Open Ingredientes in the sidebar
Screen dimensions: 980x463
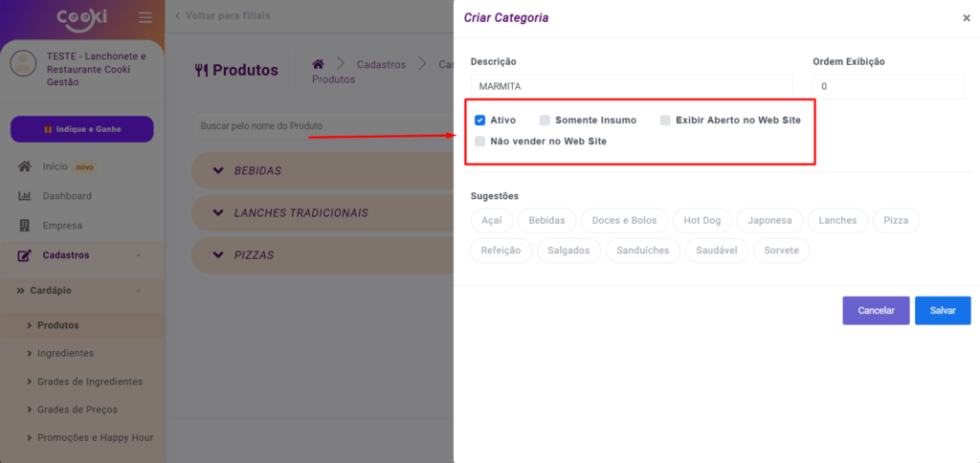click(65, 353)
